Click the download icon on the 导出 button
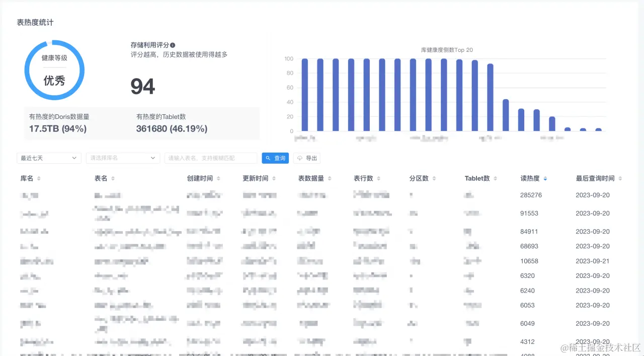 pyautogui.click(x=301, y=158)
